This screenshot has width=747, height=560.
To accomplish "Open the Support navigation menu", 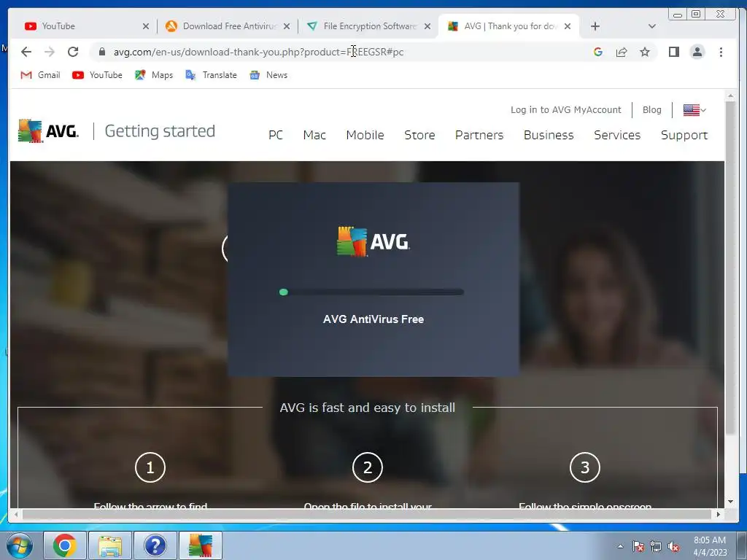I will (x=684, y=135).
